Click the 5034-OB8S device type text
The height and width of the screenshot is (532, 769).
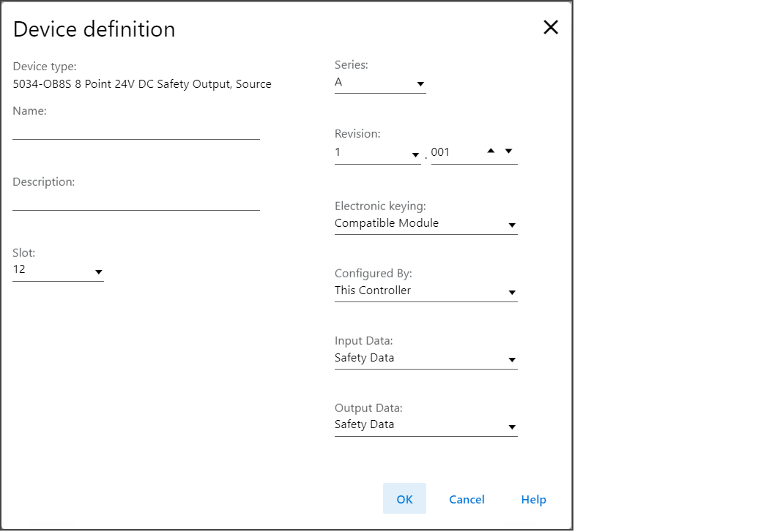(x=142, y=84)
